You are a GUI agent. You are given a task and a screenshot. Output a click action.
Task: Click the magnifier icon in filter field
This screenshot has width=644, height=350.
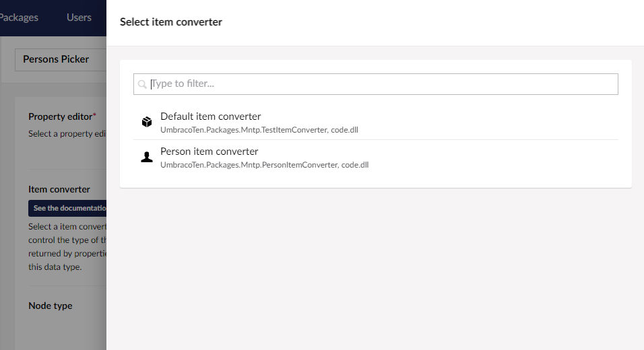coord(142,84)
